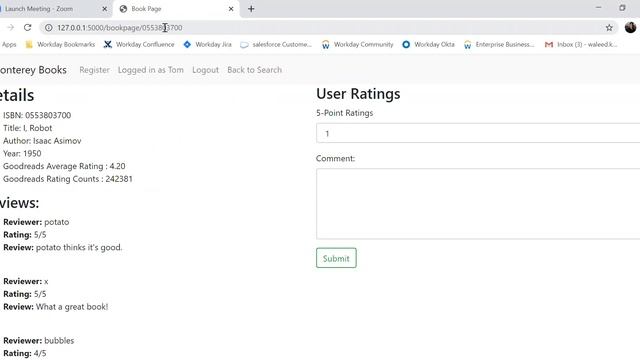Image resolution: width=640 pixels, height=360 pixels.
Task: Open the Apps shortcut in bookmarks bar
Action: tap(9, 44)
